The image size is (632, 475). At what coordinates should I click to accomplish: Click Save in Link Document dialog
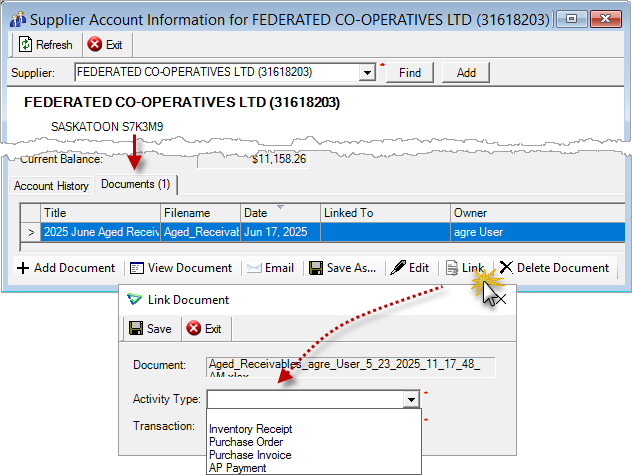point(150,329)
